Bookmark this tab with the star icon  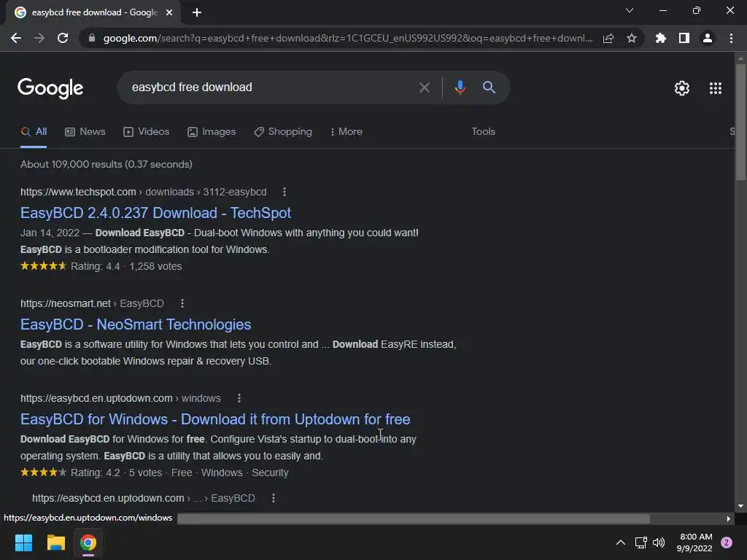pyautogui.click(x=632, y=38)
